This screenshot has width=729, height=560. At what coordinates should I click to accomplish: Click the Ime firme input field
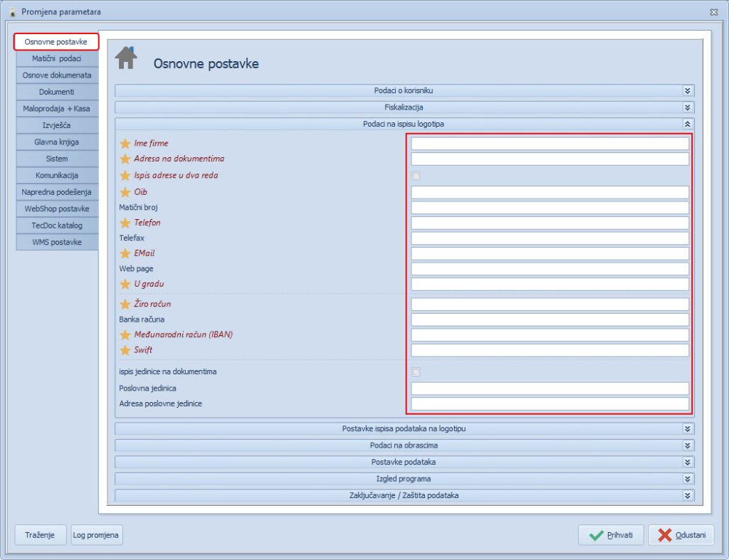[x=550, y=144]
